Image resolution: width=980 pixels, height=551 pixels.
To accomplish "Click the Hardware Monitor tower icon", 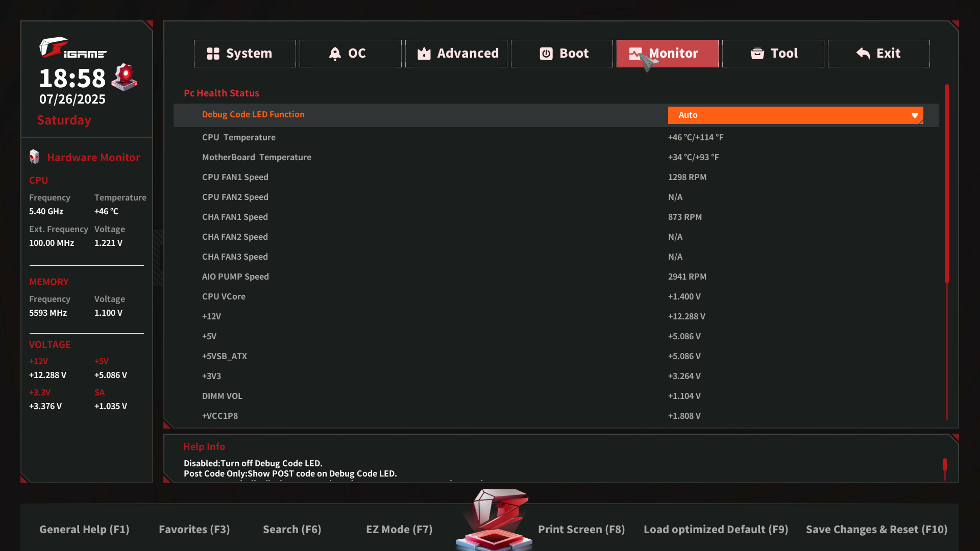I will [x=34, y=157].
